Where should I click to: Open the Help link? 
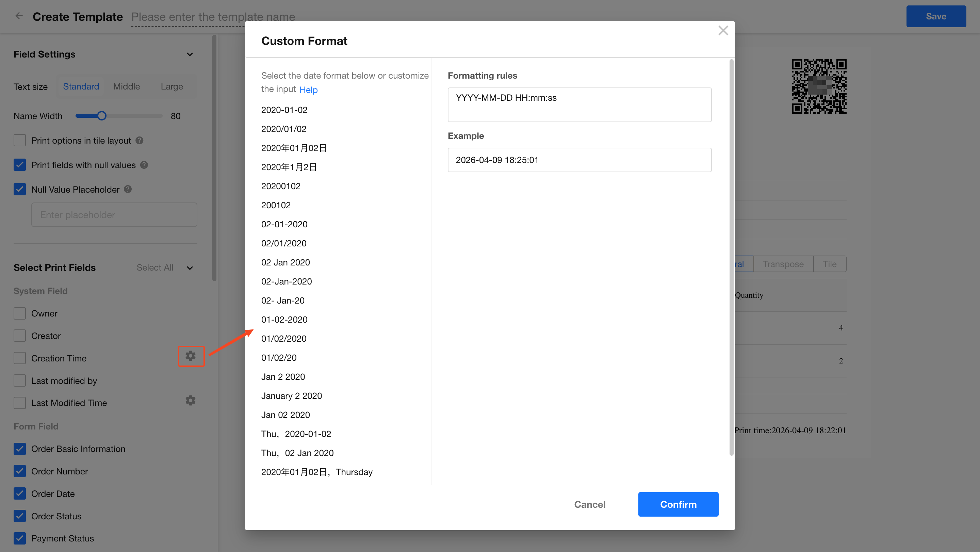[308, 90]
